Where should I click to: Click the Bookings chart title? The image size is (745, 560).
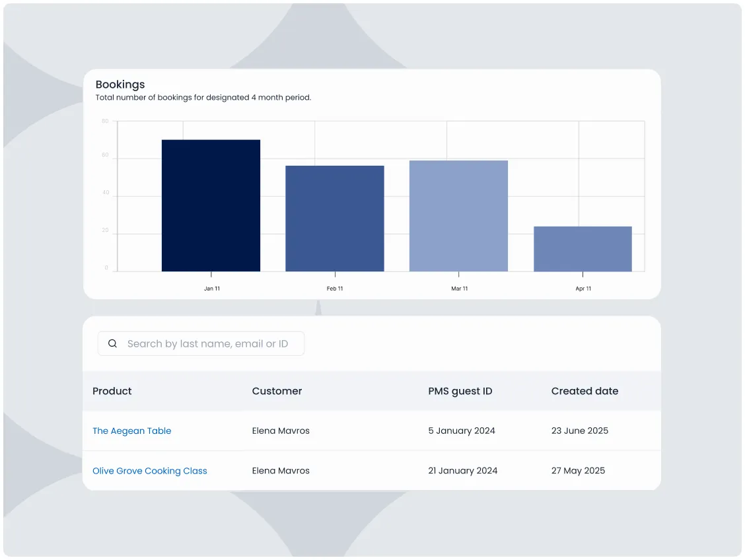click(x=120, y=85)
